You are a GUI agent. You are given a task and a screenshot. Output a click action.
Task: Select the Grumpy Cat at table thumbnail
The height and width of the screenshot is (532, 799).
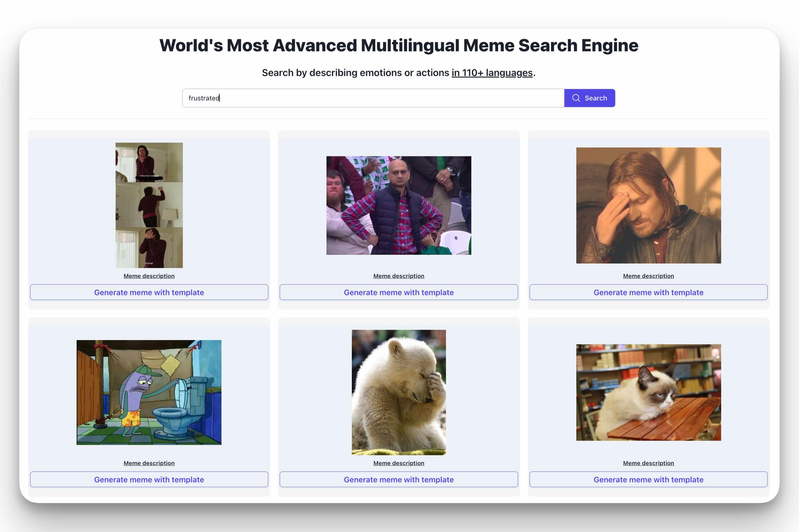pyautogui.click(x=648, y=393)
